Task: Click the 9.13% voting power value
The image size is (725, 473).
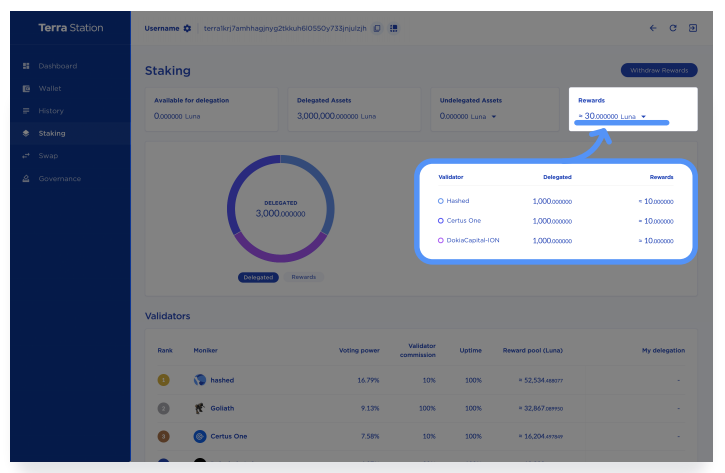Action: coord(370,408)
